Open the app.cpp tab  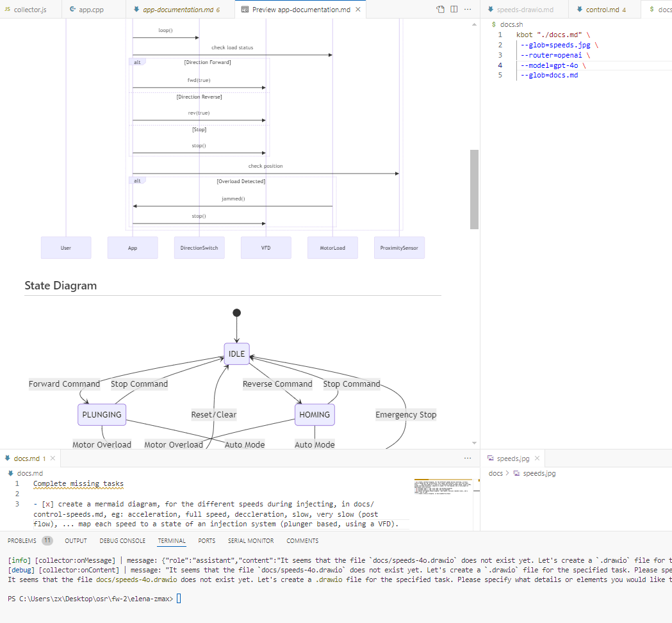[x=90, y=10]
